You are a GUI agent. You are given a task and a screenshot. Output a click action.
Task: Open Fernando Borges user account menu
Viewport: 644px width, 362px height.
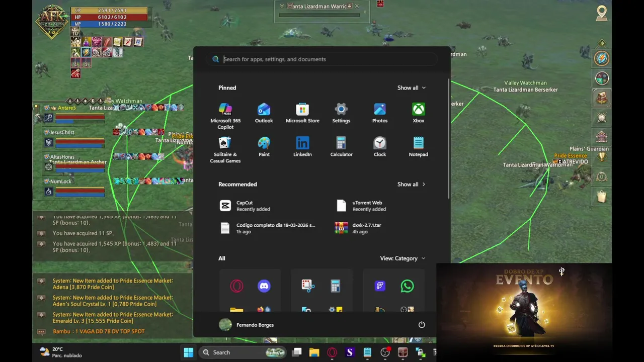pyautogui.click(x=247, y=325)
